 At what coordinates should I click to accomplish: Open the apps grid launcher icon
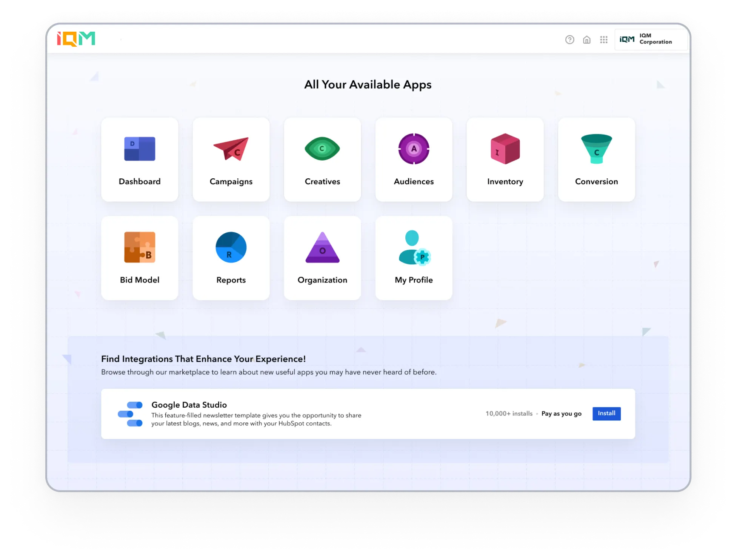pos(603,40)
